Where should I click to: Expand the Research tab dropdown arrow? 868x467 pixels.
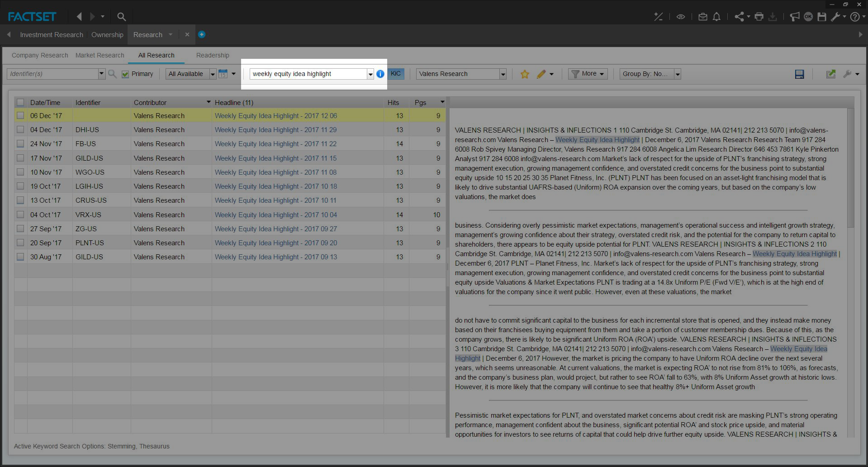(x=171, y=34)
